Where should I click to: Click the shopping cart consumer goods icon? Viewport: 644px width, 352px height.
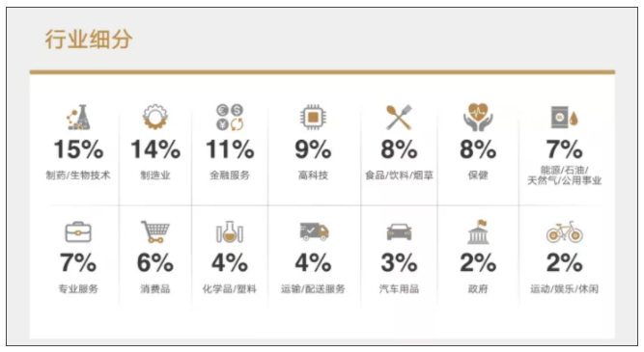click(x=154, y=231)
